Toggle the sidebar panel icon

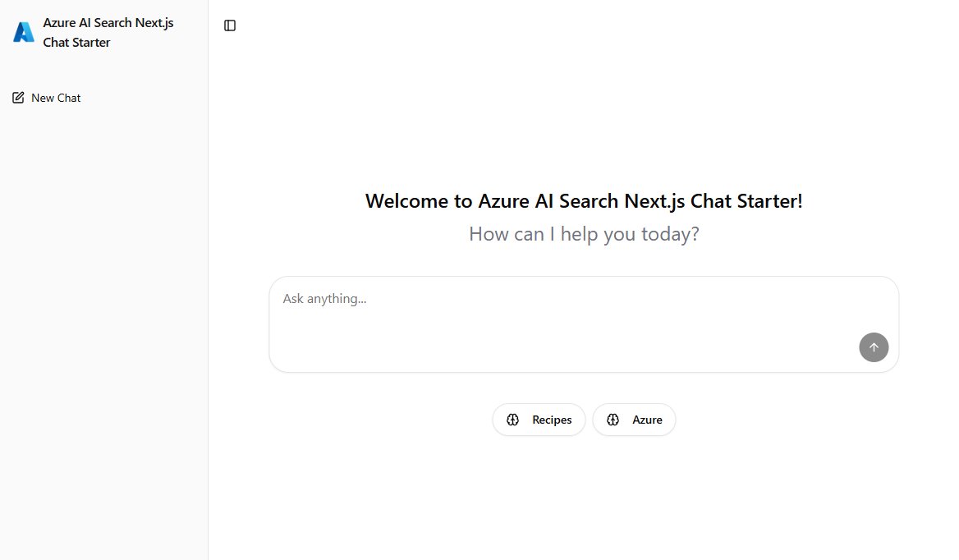click(x=230, y=25)
